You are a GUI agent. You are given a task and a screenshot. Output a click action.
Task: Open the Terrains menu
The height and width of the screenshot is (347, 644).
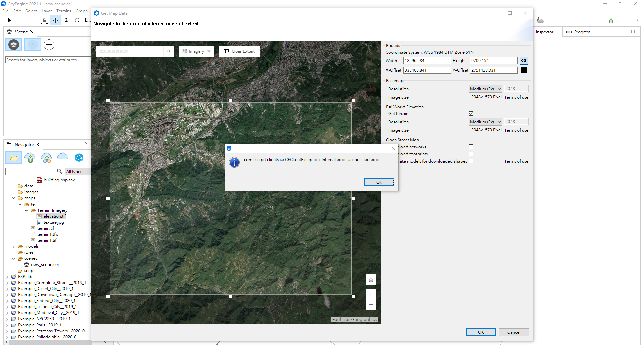pos(64,11)
